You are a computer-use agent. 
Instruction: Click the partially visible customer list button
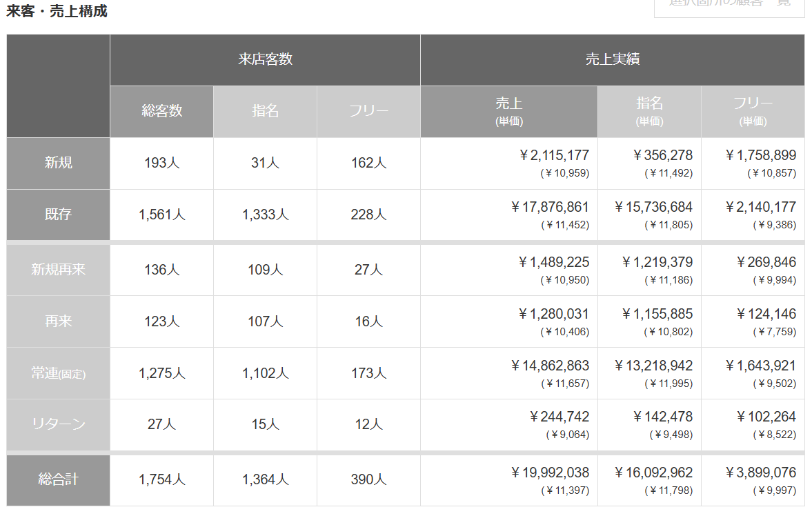coord(729,6)
